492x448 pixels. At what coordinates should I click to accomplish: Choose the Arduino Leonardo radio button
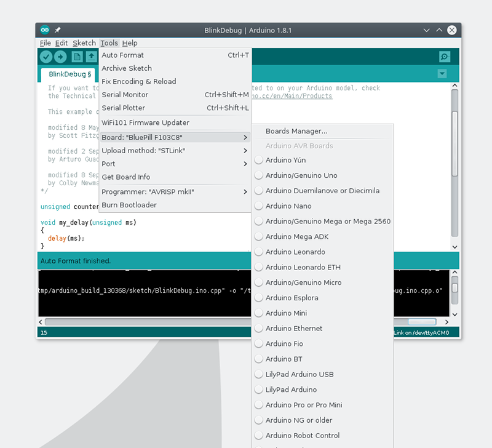click(259, 252)
